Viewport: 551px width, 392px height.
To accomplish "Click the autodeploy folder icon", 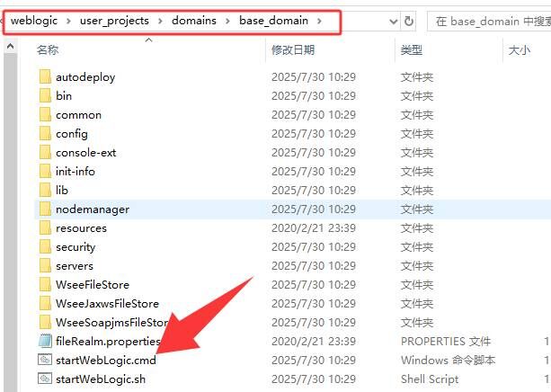I will pos(45,76).
